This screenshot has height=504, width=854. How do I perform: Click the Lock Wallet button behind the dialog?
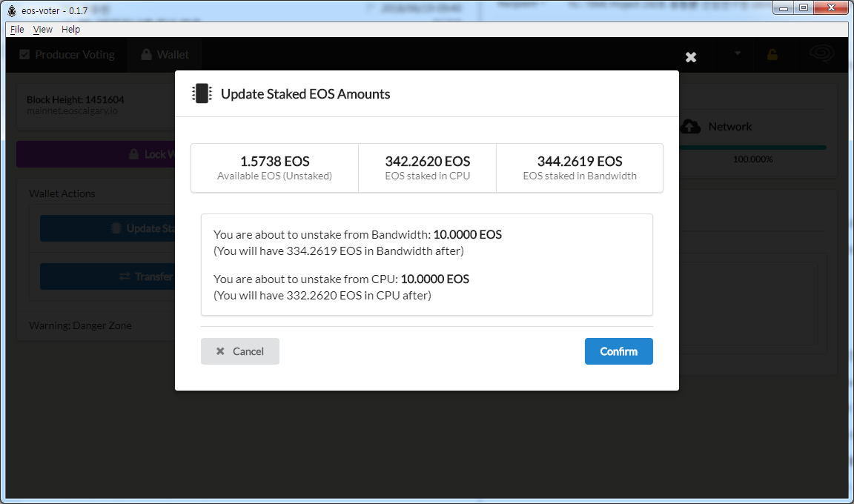(96, 155)
